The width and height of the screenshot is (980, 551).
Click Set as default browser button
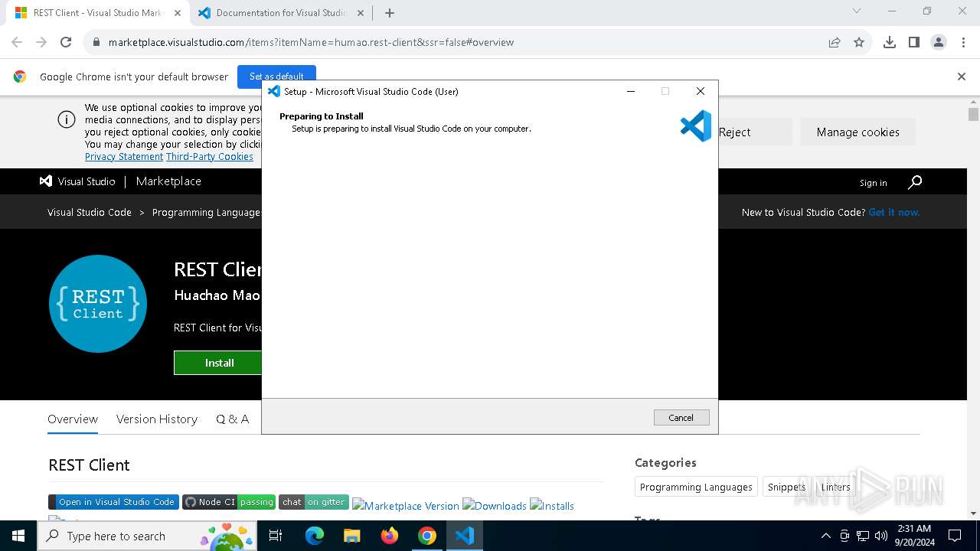(x=276, y=77)
